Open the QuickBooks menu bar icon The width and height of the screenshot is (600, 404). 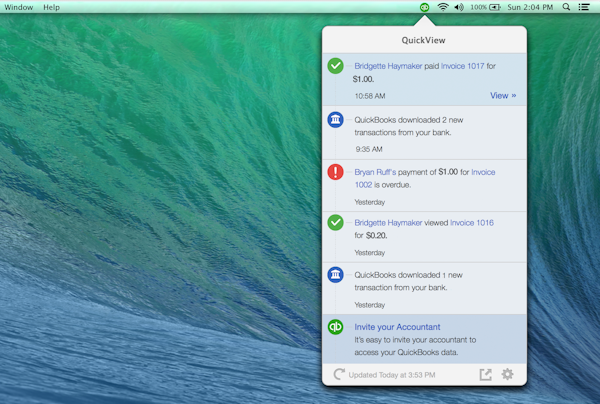pyautogui.click(x=424, y=7)
